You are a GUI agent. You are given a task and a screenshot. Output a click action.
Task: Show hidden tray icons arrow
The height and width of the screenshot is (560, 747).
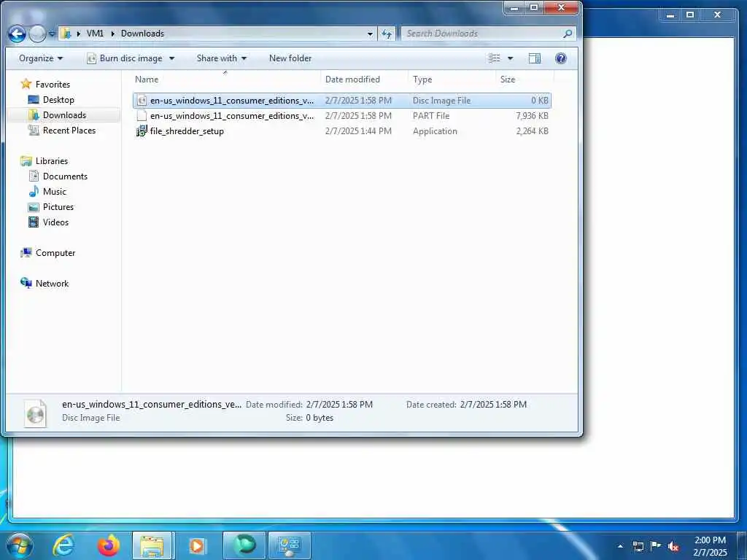[x=620, y=546]
